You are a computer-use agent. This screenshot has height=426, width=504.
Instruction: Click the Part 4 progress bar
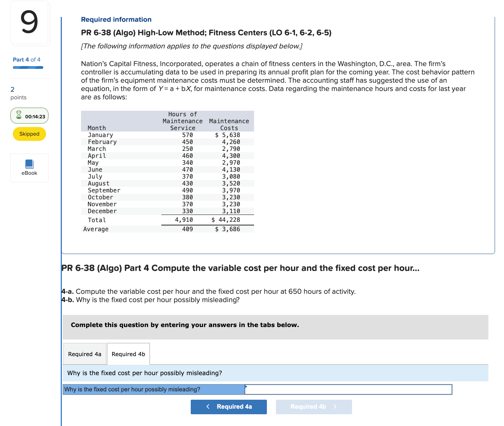click(28, 67)
